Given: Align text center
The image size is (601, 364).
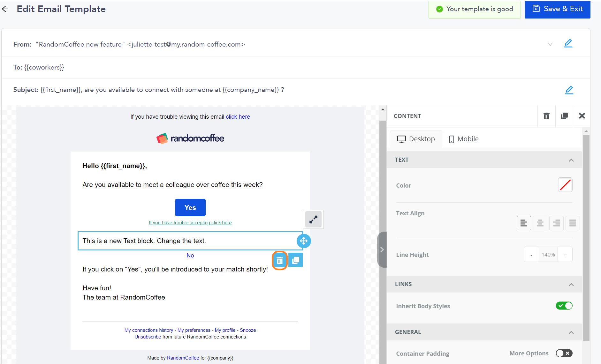Looking at the screenshot, I should point(540,223).
